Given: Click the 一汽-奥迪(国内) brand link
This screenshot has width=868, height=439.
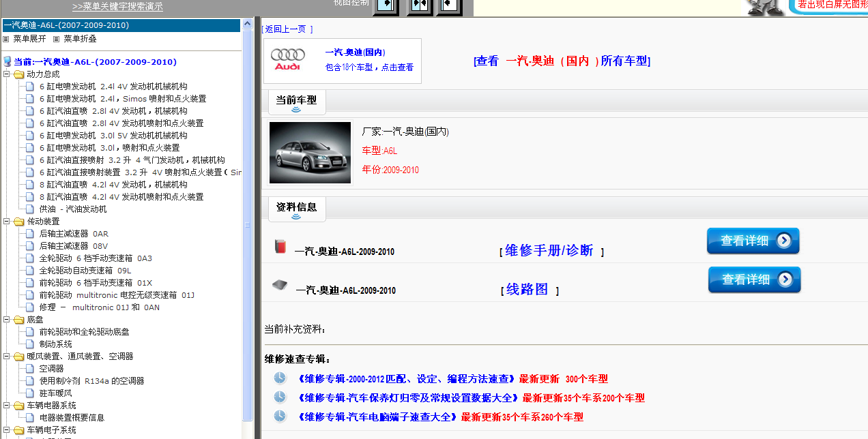Looking at the screenshot, I should [355, 52].
